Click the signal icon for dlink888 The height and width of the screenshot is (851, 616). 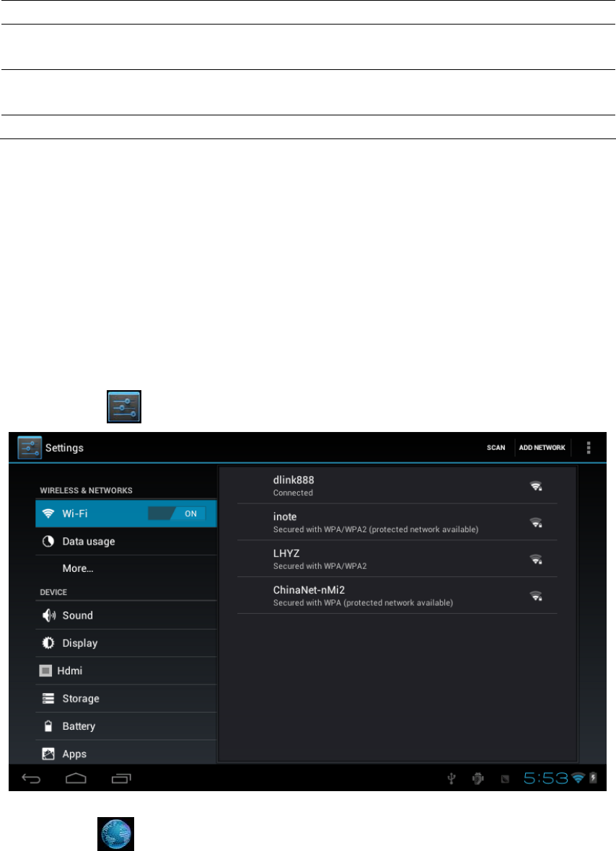536,486
